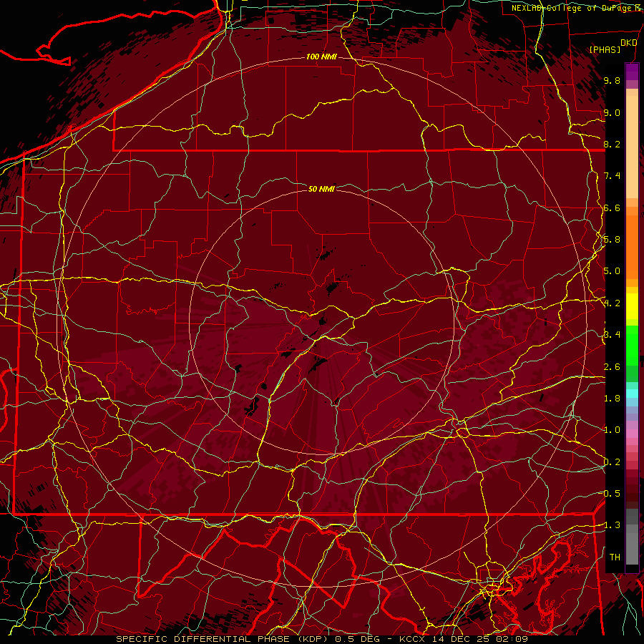Pick the pink segment near the 1.0 label

pos(632,434)
